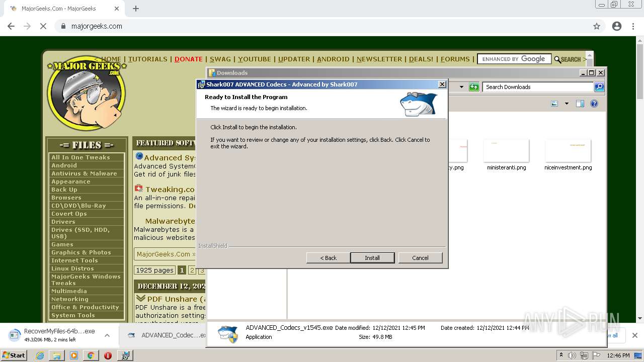Open Drives (SSD, HDD, USB) category

(80, 233)
